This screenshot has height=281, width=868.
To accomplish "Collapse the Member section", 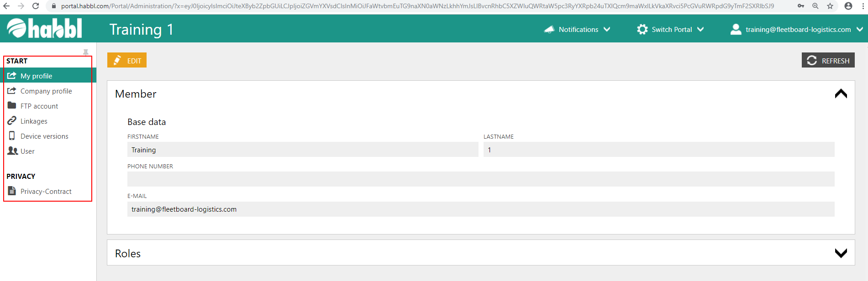I will coord(841,94).
